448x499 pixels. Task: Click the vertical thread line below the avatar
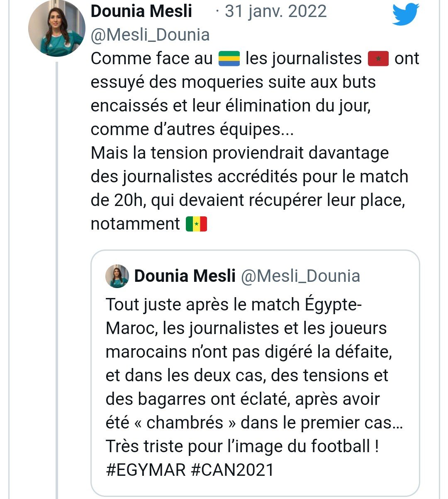click(x=56, y=290)
